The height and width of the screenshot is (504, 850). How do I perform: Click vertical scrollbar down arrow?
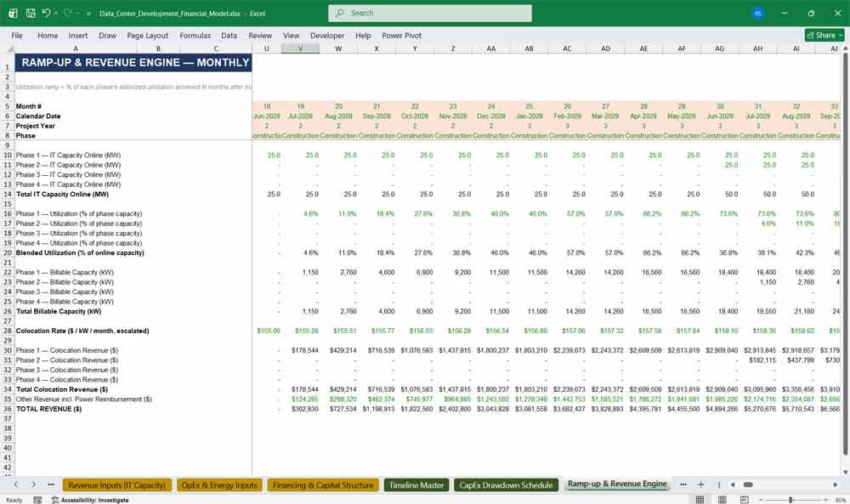[846, 473]
